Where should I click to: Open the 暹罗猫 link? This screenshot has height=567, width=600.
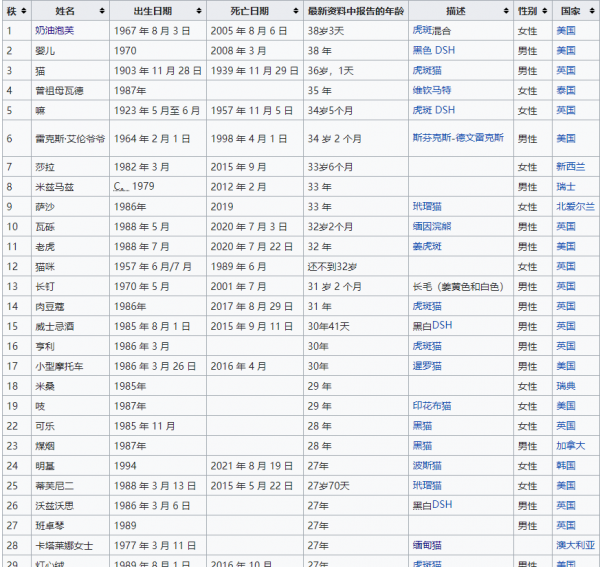click(x=427, y=366)
